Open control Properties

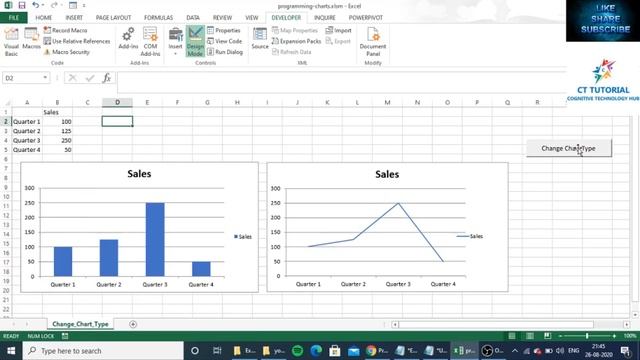tap(224, 30)
